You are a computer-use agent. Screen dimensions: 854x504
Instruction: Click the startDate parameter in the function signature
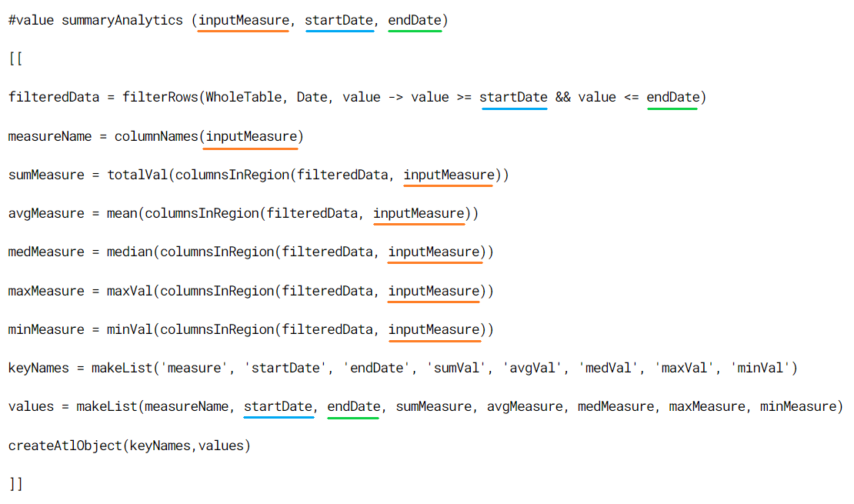tap(339, 20)
